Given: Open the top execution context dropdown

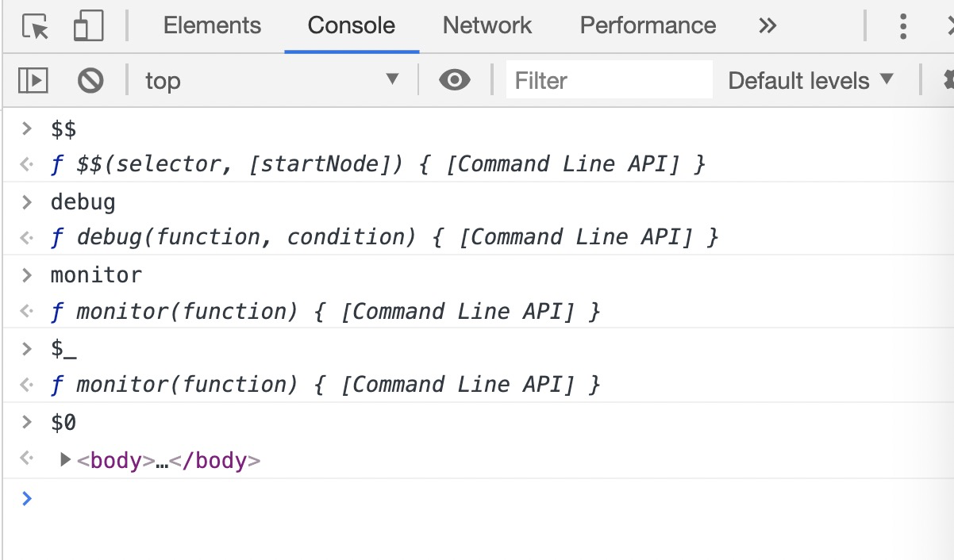Looking at the screenshot, I should point(271,80).
